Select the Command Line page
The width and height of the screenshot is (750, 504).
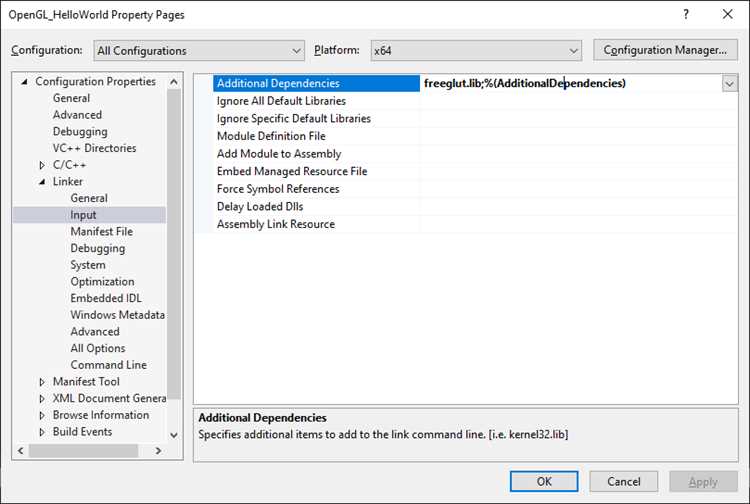click(x=109, y=365)
